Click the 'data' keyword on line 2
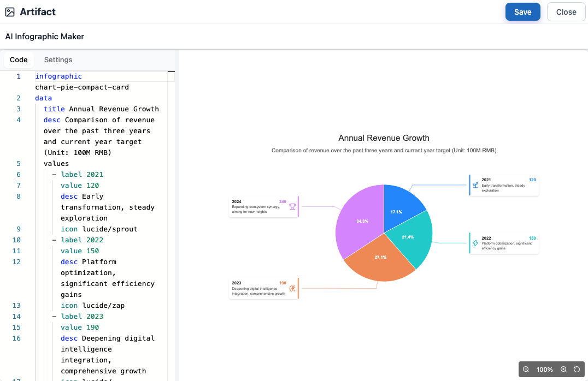 [x=44, y=98]
